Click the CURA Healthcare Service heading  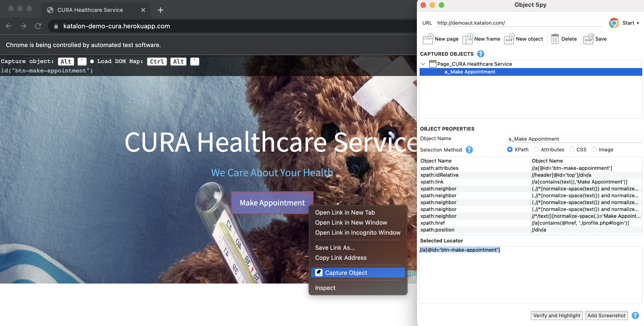coord(271,142)
